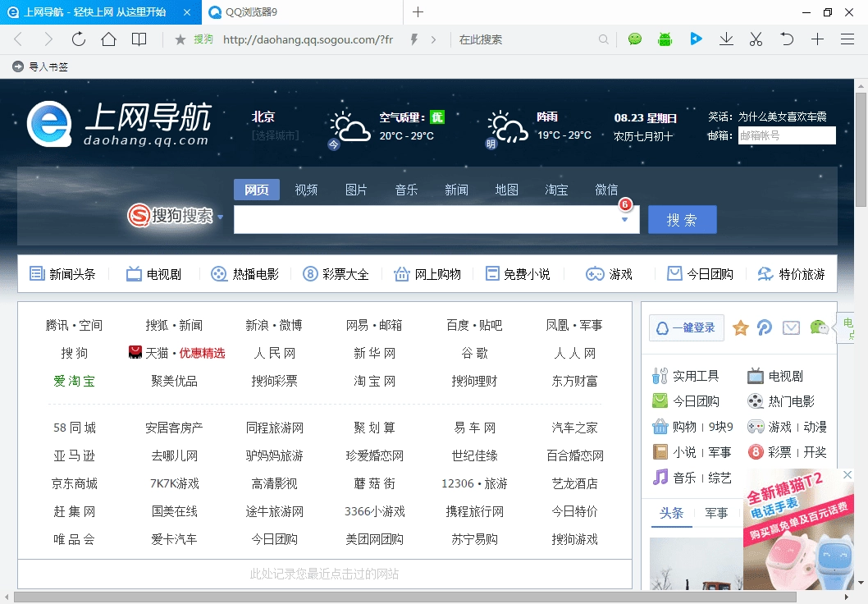Open the 热播电影 category link

pyautogui.click(x=244, y=274)
